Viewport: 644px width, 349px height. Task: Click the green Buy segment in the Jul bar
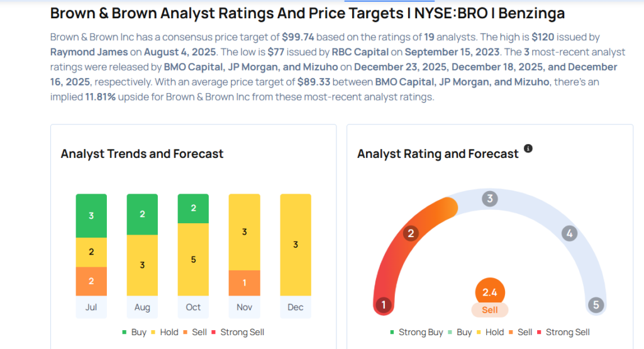91,216
